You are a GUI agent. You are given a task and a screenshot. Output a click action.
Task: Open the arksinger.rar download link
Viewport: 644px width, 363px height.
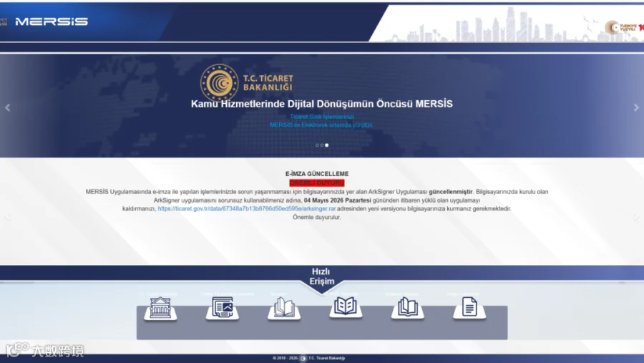point(246,209)
